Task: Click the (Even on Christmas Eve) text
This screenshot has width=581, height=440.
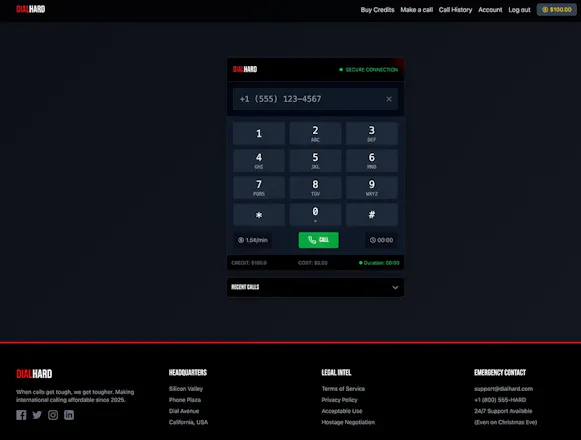Action: tap(505, 422)
